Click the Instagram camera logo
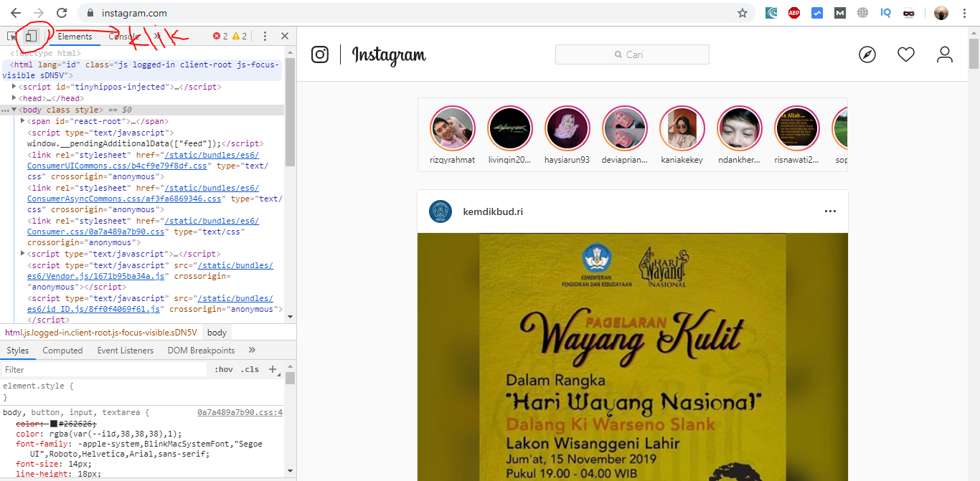Viewport: 980px width, 481px height. pos(320,54)
